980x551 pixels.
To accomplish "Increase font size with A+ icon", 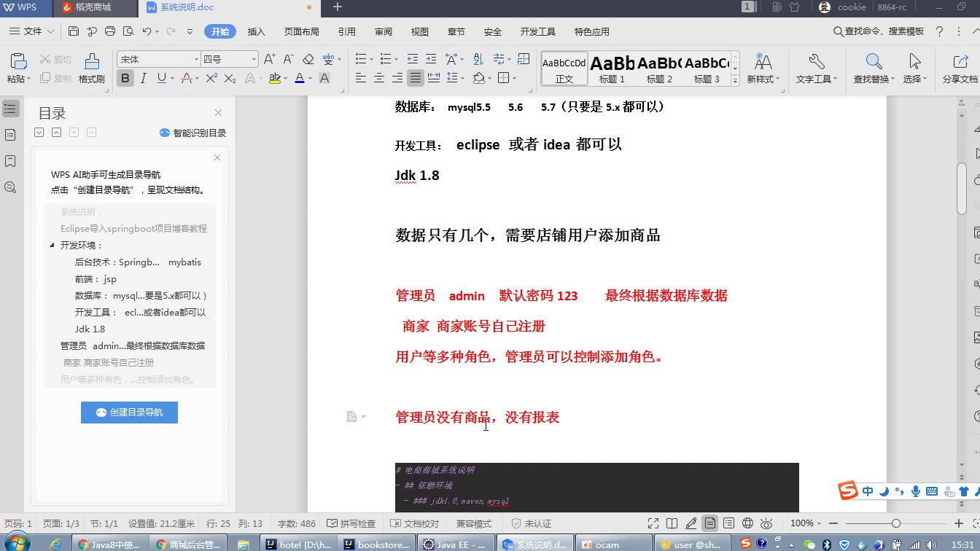I will point(270,59).
